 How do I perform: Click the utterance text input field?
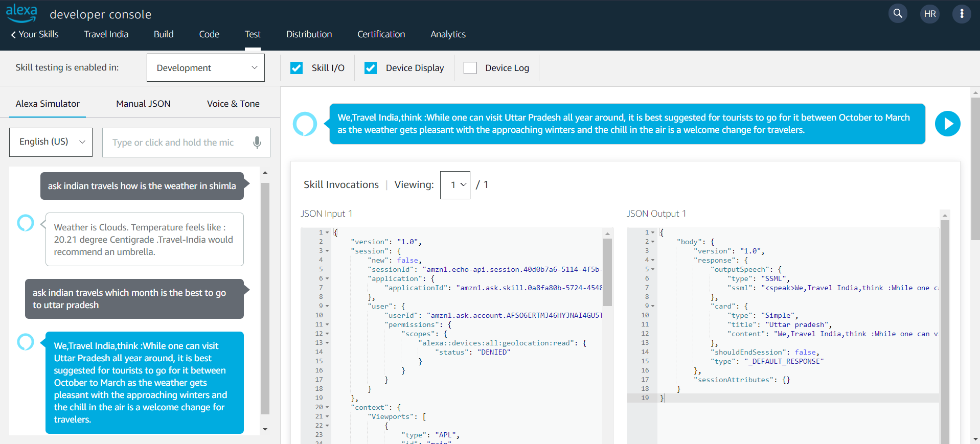186,143
